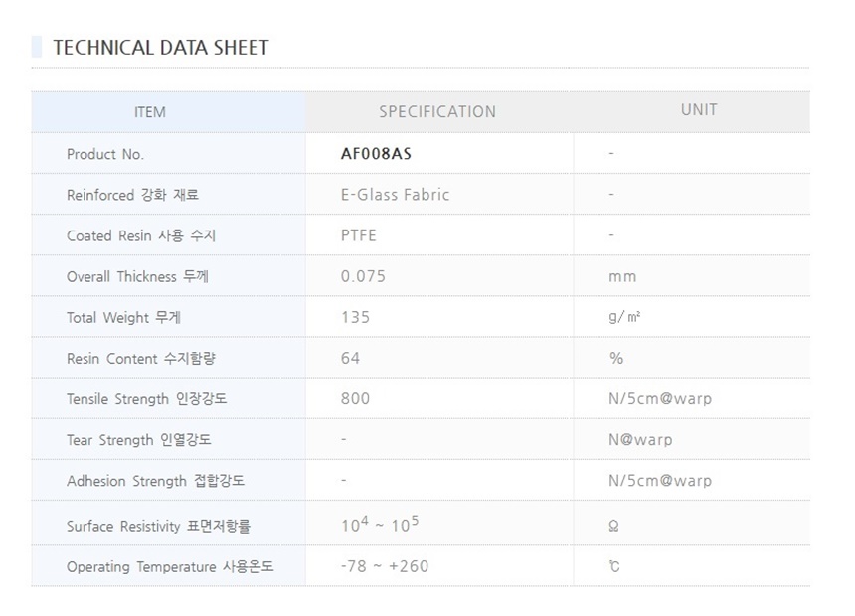This screenshot has height=616, width=855.
Task: Select the 800 tensile strength value
Action: tap(355, 398)
